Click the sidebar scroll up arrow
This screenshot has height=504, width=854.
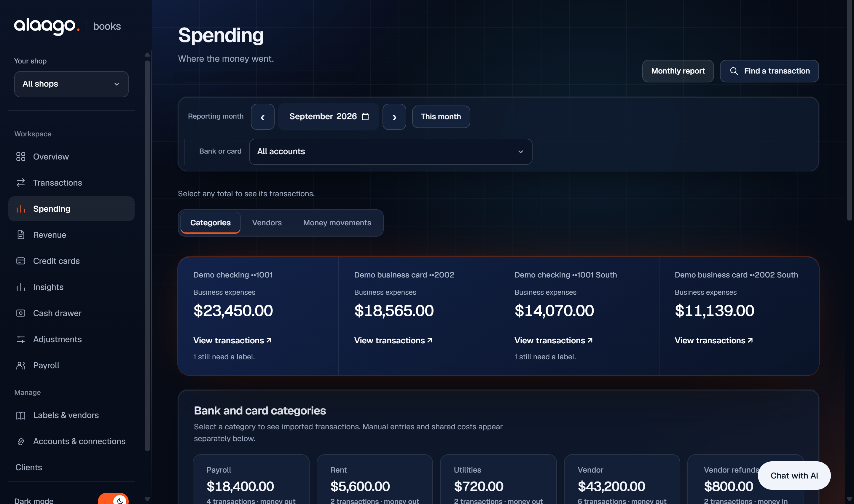(x=147, y=55)
